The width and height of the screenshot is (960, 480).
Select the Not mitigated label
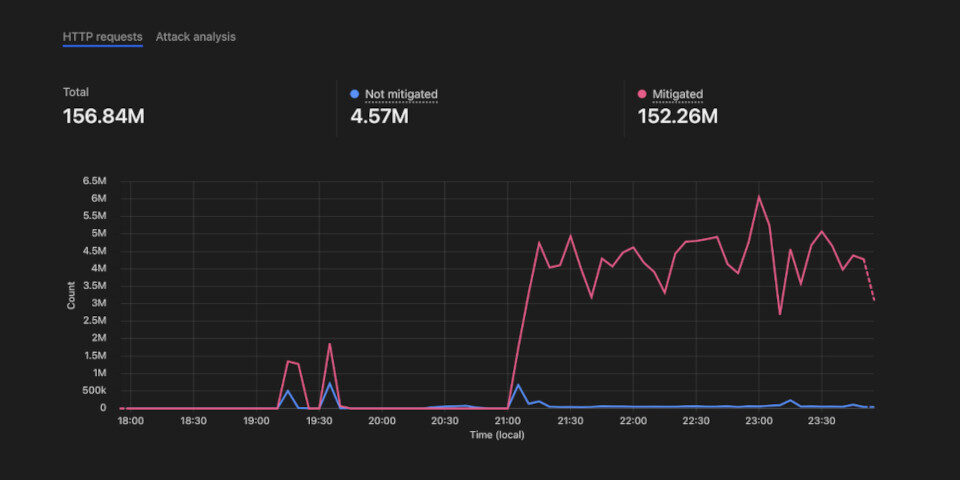tap(401, 94)
